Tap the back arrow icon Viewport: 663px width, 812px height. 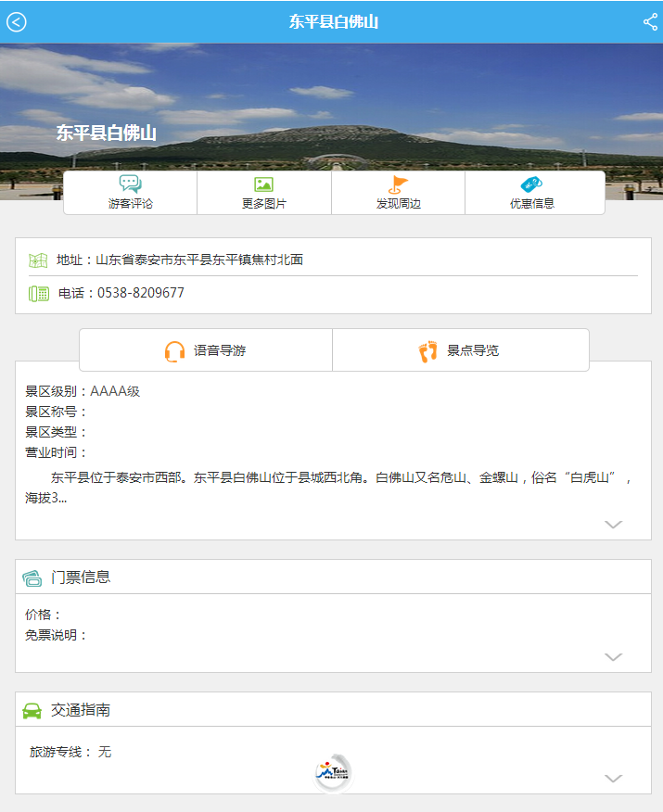pyautogui.click(x=17, y=22)
